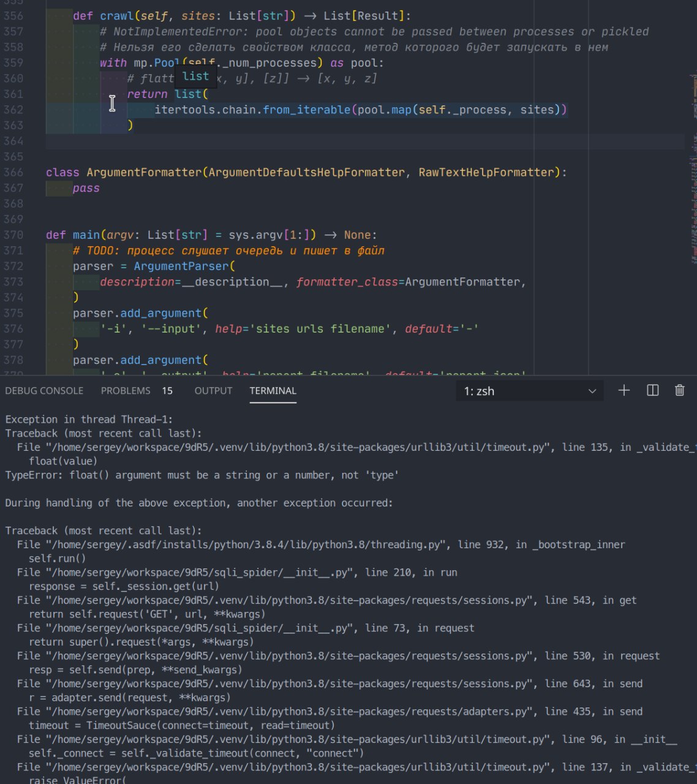Screen dimensions: 697x784
Task: Open the '1: zsh' terminal selector dropdown
Action: point(530,391)
